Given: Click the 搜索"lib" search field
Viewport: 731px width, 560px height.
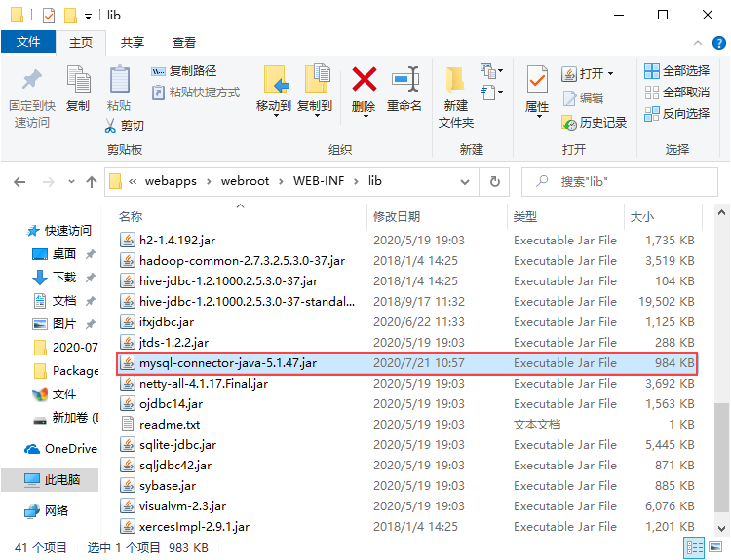Looking at the screenshot, I should pos(619,182).
